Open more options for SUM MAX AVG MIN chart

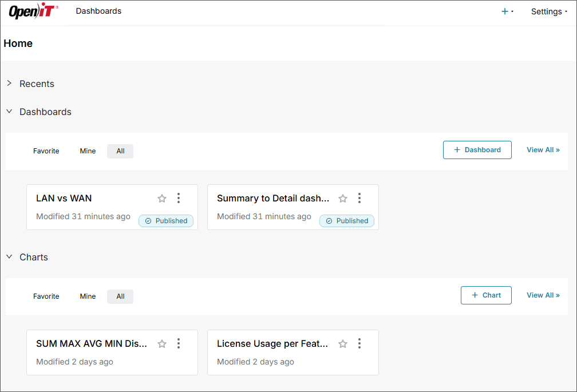[179, 343]
